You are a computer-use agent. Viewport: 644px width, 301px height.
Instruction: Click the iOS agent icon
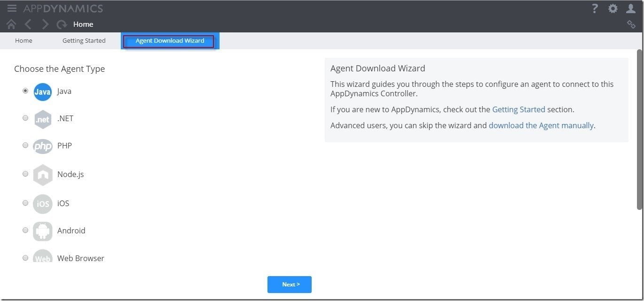click(43, 203)
